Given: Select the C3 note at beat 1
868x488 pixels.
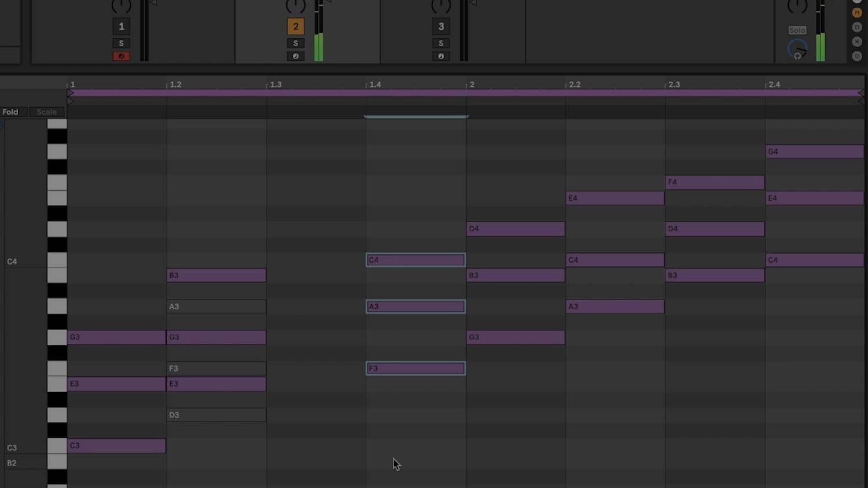Looking at the screenshot, I should (x=116, y=446).
